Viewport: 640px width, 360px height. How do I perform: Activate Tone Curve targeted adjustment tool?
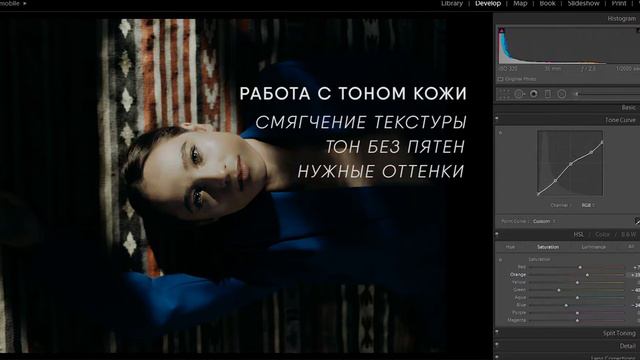click(x=500, y=133)
